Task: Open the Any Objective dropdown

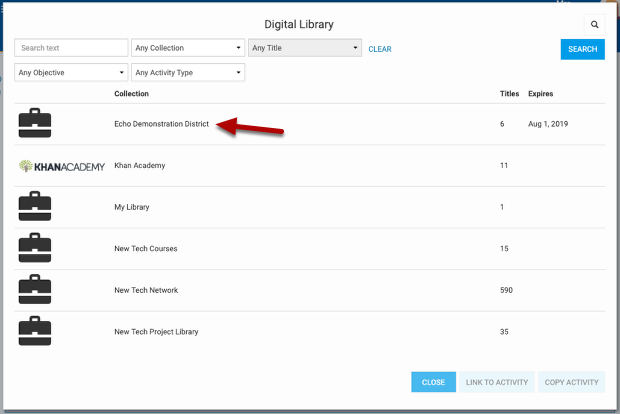Action: (72, 73)
